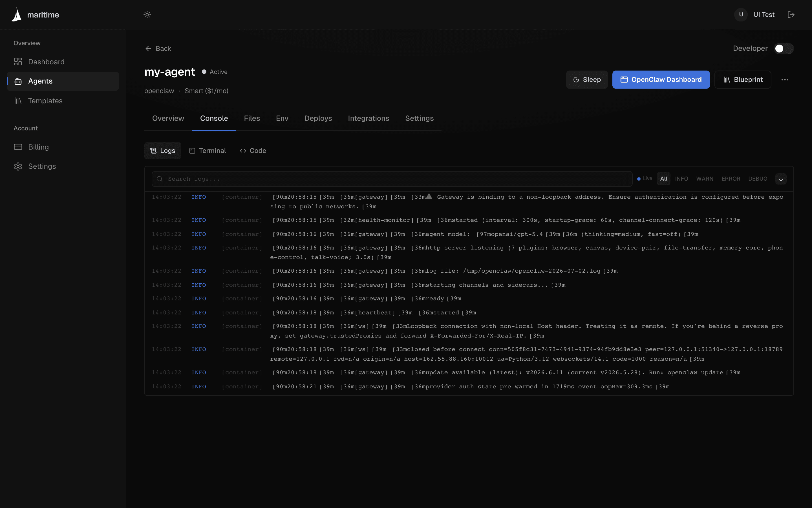This screenshot has height=508, width=812.
Task: Open Billing in the sidebar
Action: 63,147
